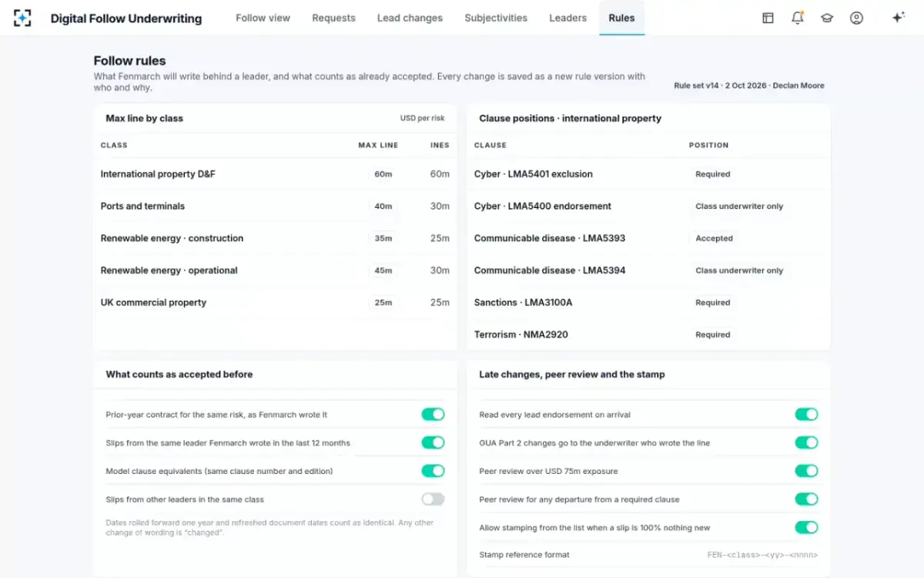Change position for Terrorism NMA2920
Image resolution: width=924 pixels, height=578 pixels.
point(713,334)
